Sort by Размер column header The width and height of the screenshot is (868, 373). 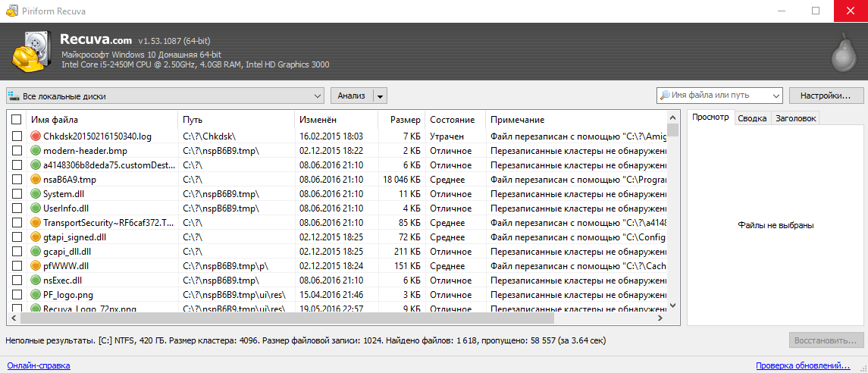[402, 120]
